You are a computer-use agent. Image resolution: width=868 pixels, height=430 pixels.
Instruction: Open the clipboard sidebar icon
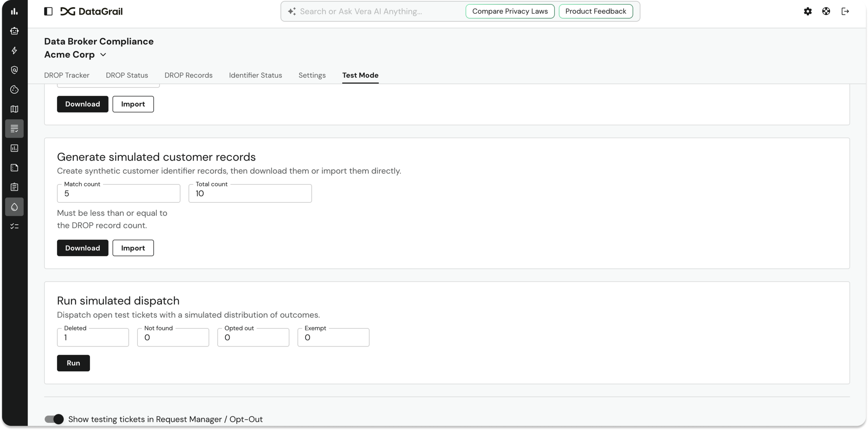[14, 187]
